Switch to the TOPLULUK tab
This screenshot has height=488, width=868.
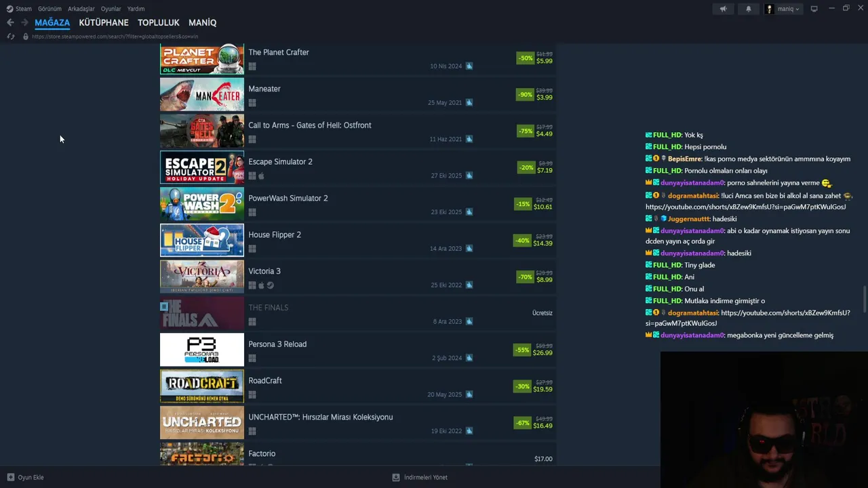[x=159, y=22]
